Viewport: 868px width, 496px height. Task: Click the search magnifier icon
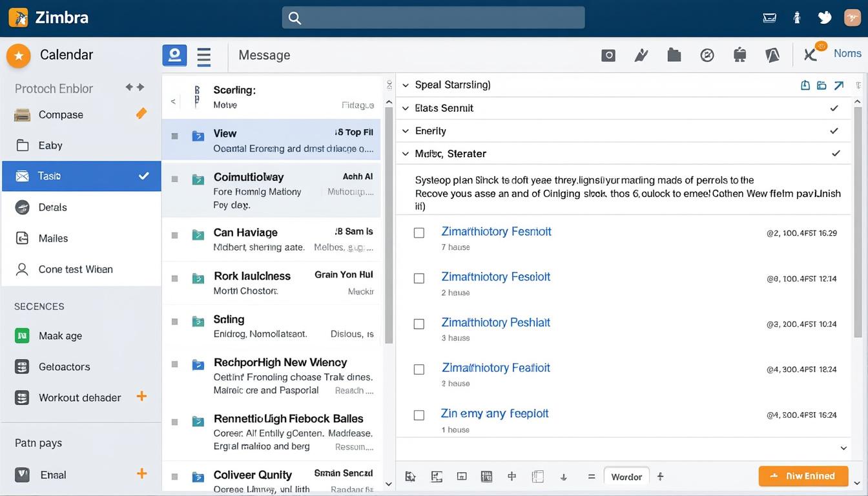294,18
